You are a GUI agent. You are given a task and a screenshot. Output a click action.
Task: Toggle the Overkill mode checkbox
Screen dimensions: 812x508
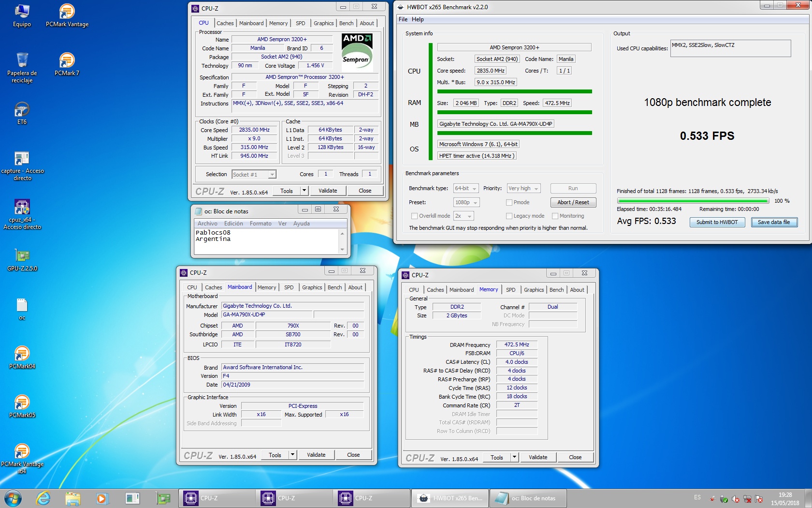pos(414,216)
